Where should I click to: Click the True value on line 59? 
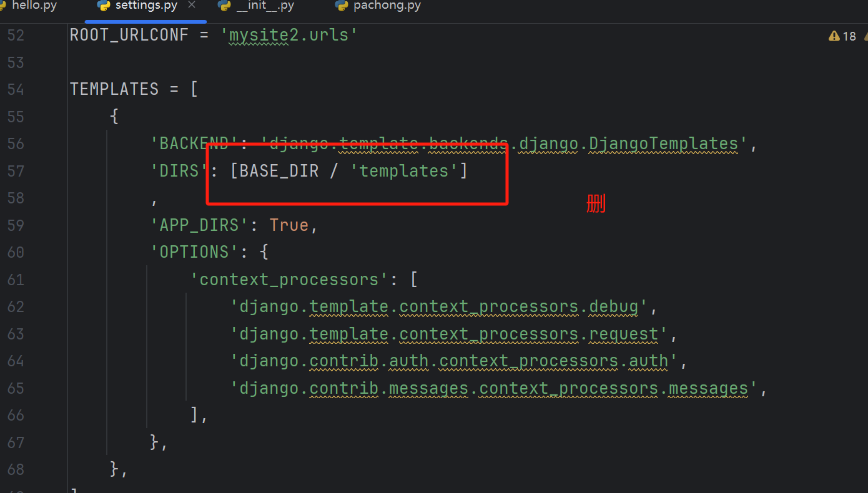[289, 225]
